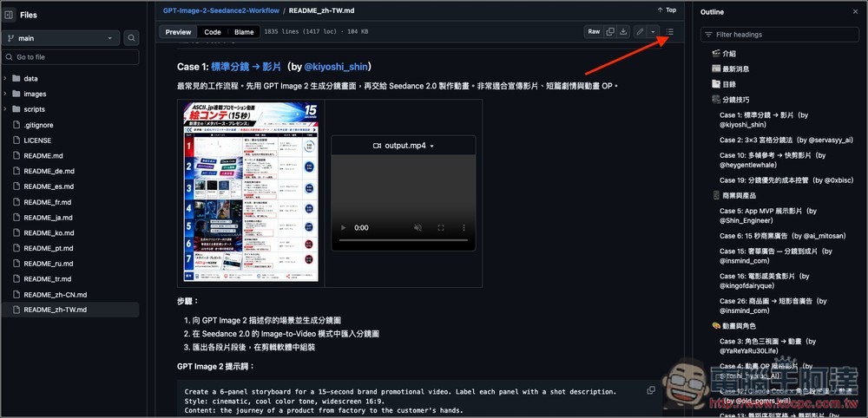Jump to 介紹 in the outline
Viewport: 868px width, 418px height.
click(x=724, y=54)
